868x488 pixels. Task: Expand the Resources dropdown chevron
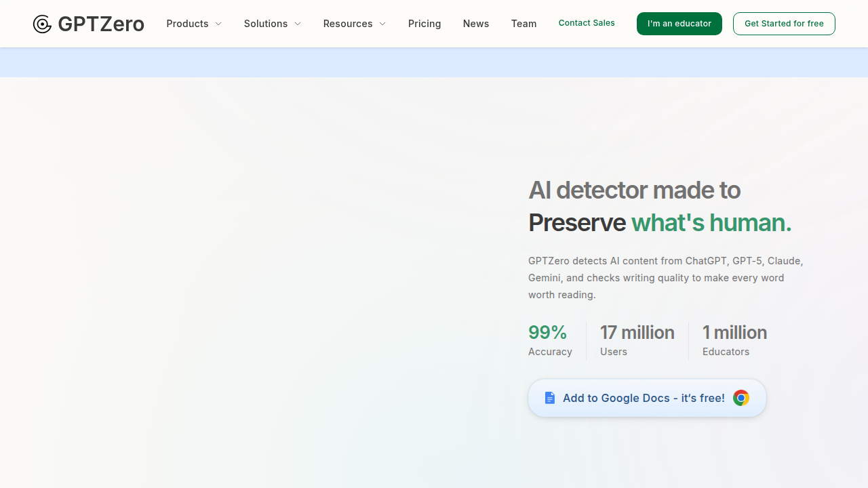[x=382, y=24]
